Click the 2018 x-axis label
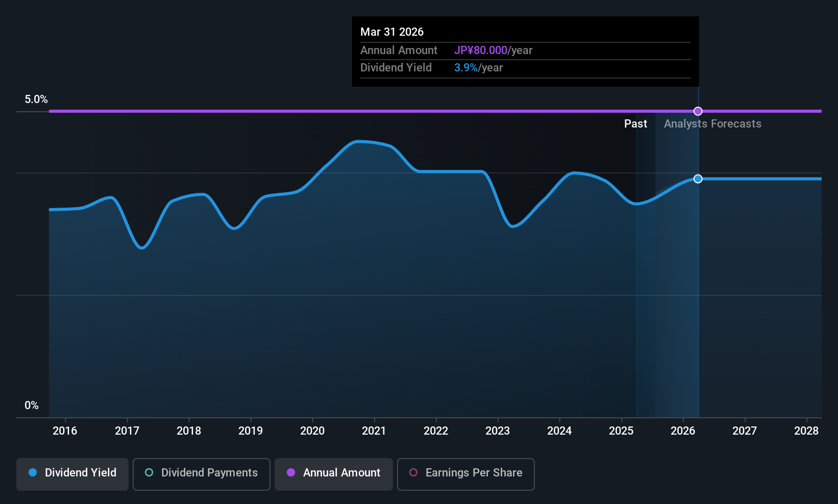The width and height of the screenshot is (838, 504). coord(189,431)
